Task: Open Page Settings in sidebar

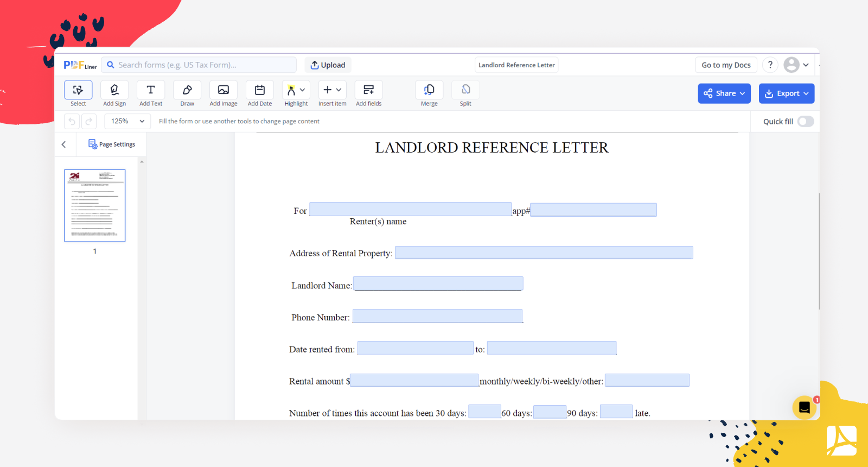Action: point(112,144)
